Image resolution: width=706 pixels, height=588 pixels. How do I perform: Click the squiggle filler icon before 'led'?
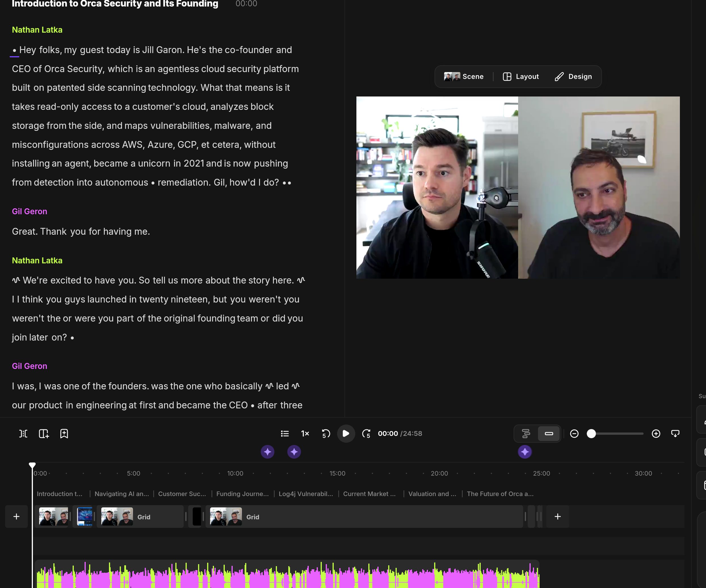click(x=269, y=386)
